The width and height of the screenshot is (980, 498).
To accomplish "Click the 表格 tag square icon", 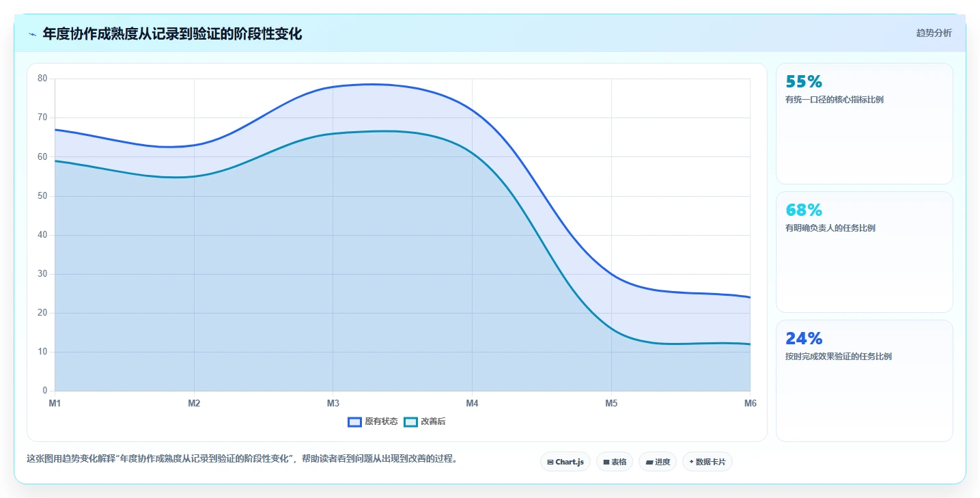I will pos(606,462).
